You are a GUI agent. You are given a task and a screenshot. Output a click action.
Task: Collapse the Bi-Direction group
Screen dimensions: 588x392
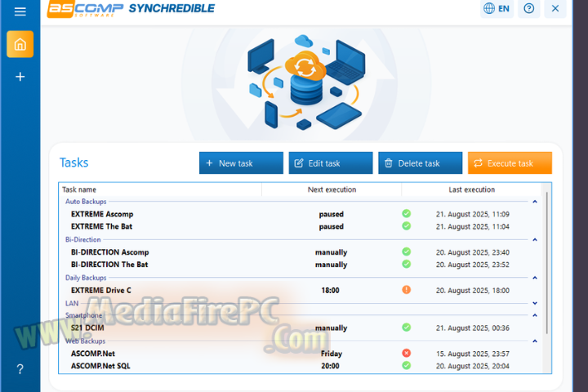coord(535,240)
